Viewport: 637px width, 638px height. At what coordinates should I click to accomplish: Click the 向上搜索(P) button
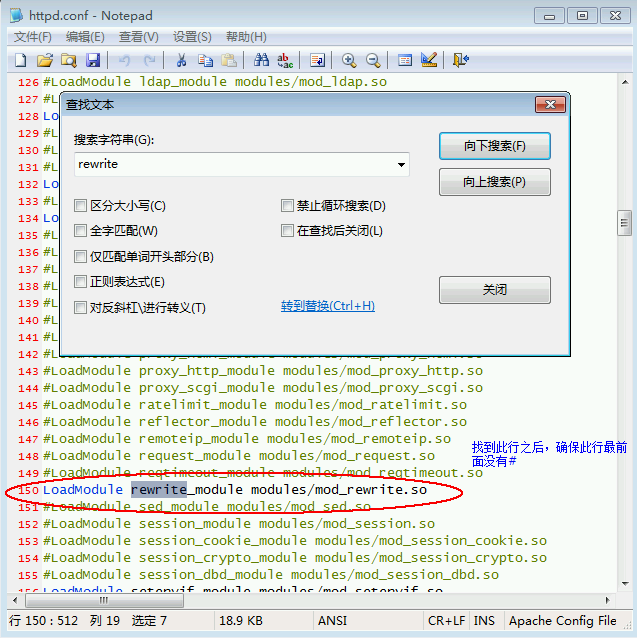495,182
